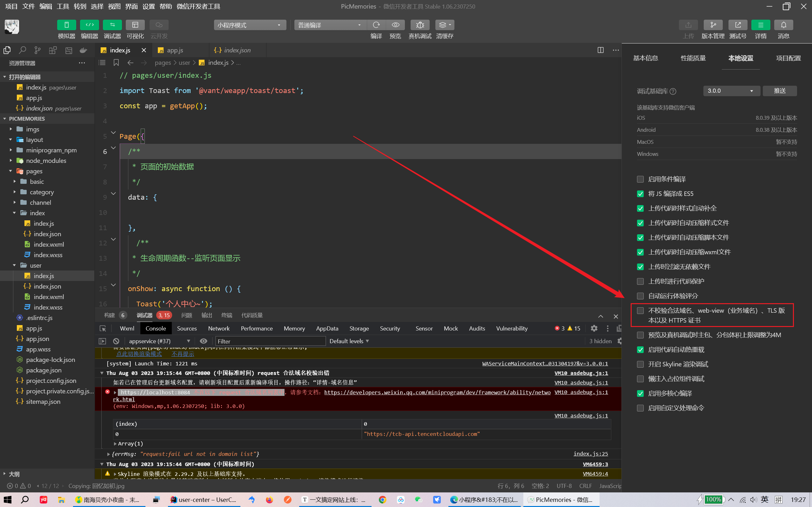This screenshot has width=812, height=507.
Task: Click the user avatar thumbnail
Action: [x=12, y=26]
